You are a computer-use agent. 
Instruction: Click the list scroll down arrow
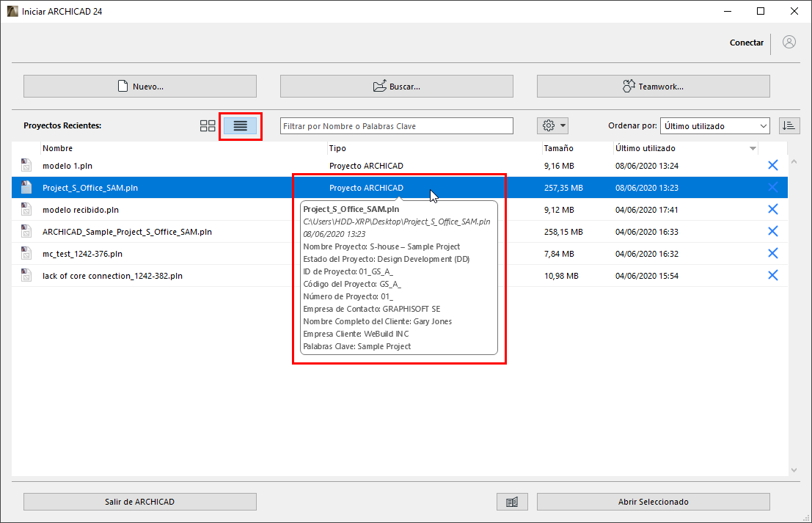(794, 470)
